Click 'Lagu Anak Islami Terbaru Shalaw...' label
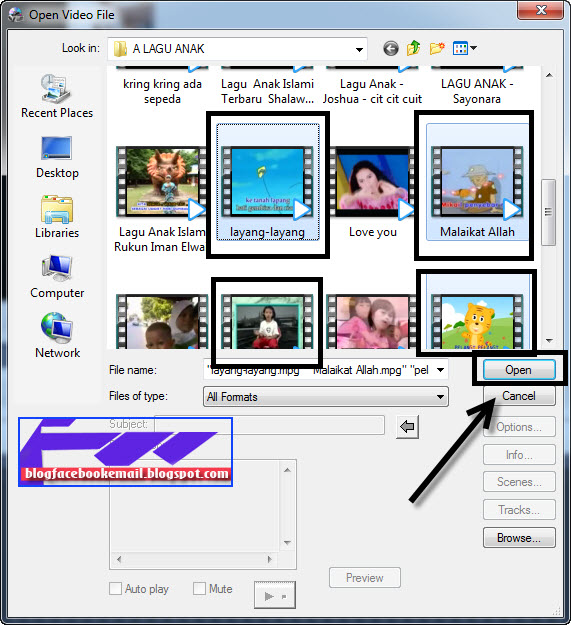This screenshot has width=571, height=625. (x=267, y=91)
